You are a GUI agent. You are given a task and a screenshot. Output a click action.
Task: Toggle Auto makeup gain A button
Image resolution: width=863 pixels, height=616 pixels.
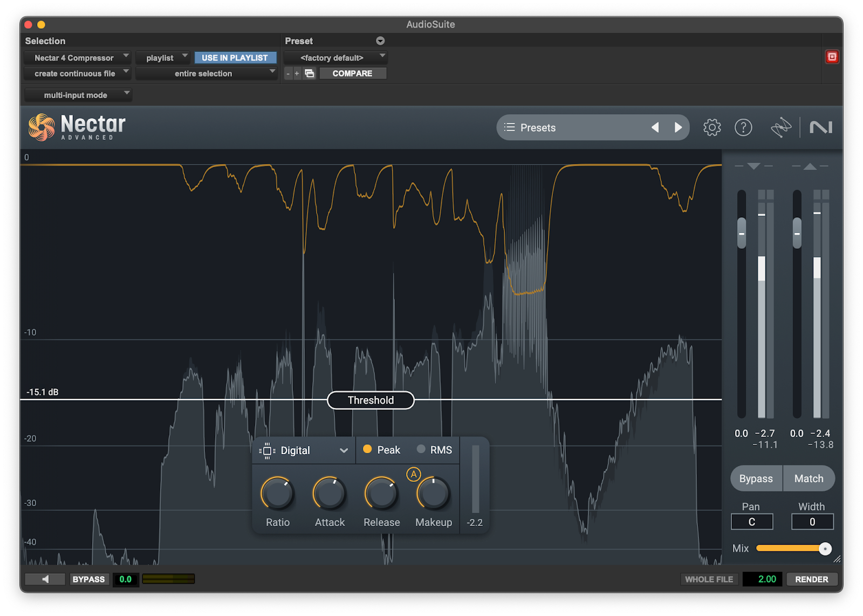413,474
